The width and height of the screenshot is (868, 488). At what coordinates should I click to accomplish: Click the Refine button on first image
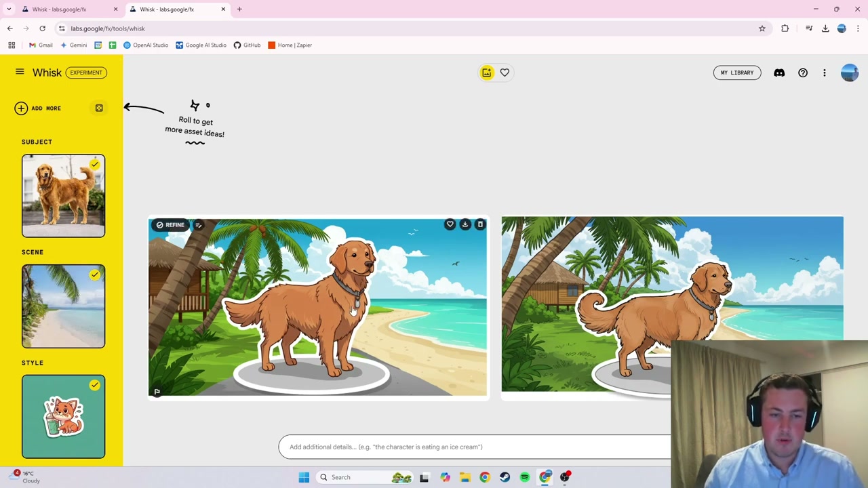click(x=170, y=225)
